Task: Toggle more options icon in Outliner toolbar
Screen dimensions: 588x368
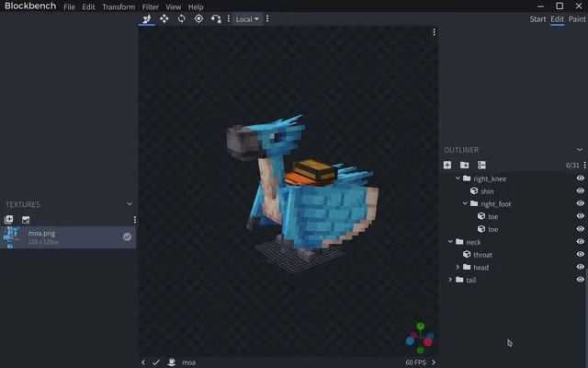Action: pos(584,165)
